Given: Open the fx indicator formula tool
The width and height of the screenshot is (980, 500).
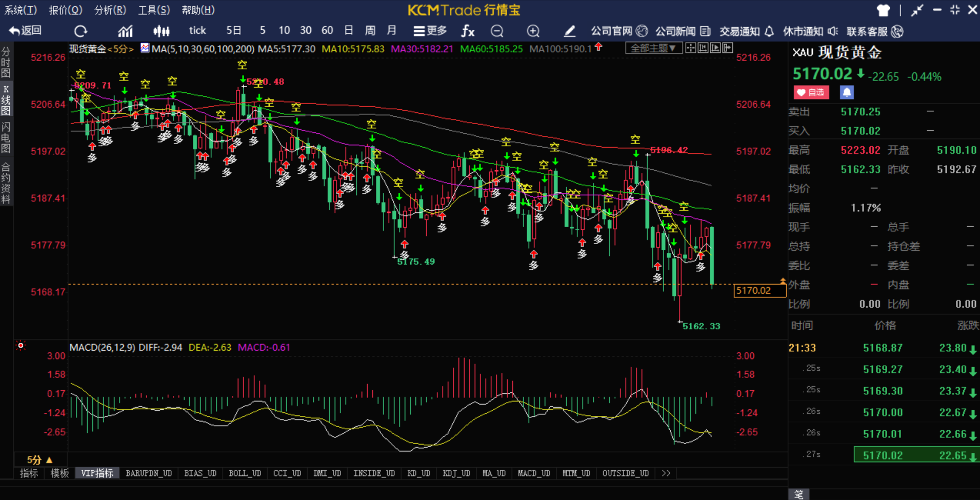Looking at the screenshot, I should click(x=468, y=31).
